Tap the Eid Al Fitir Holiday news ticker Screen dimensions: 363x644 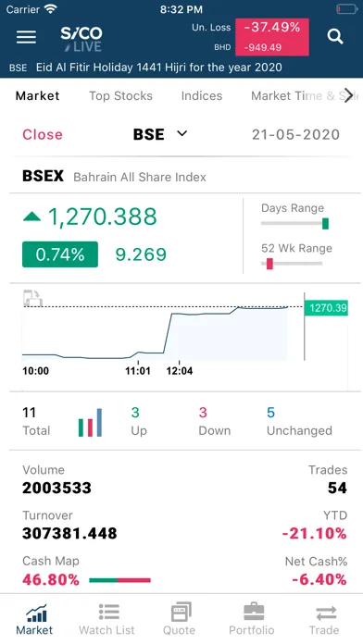[159, 68]
